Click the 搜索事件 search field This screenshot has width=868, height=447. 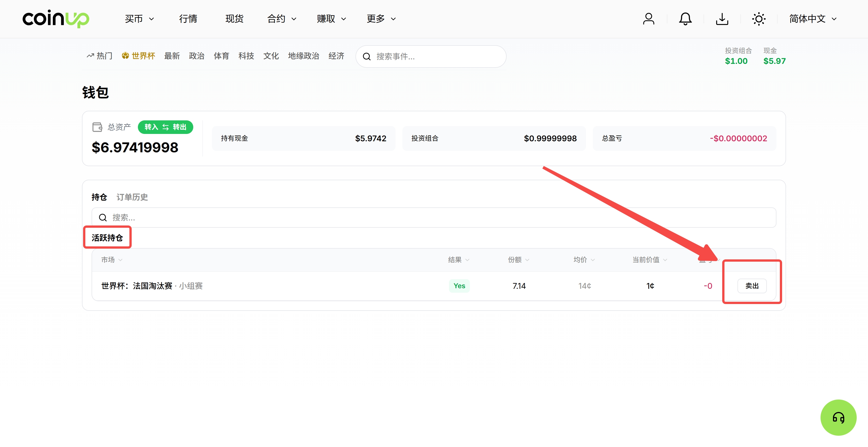point(431,57)
